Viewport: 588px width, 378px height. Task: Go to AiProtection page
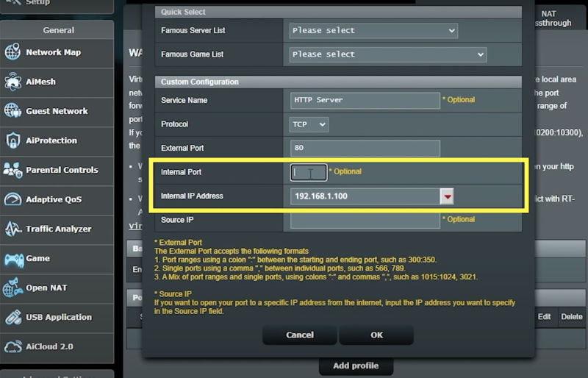(57, 140)
